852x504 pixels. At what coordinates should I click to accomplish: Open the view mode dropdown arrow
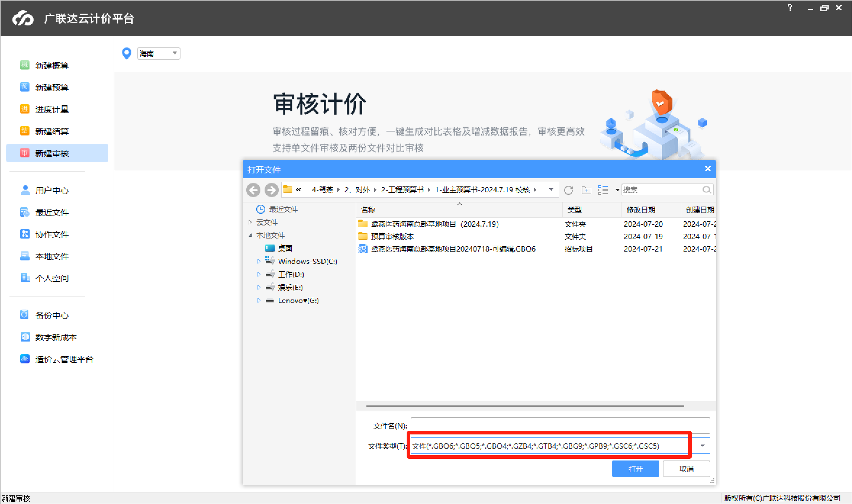point(617,190)
